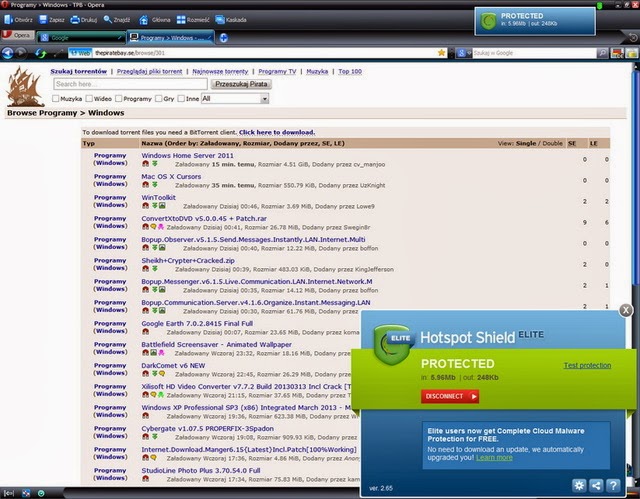Open the Google search engine dropdown
The image size is (640, 499).
pos(464,53)
